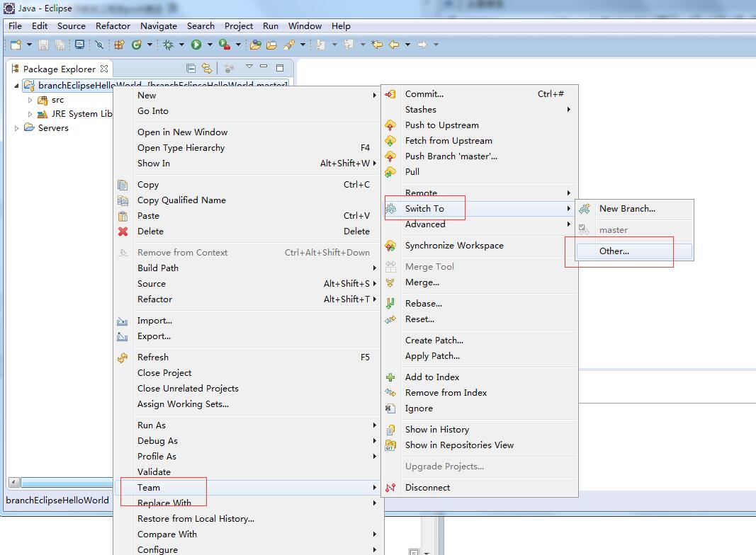Open the Refactor menu in menu bar
The image size is (756, 555).
coord(113,26)
